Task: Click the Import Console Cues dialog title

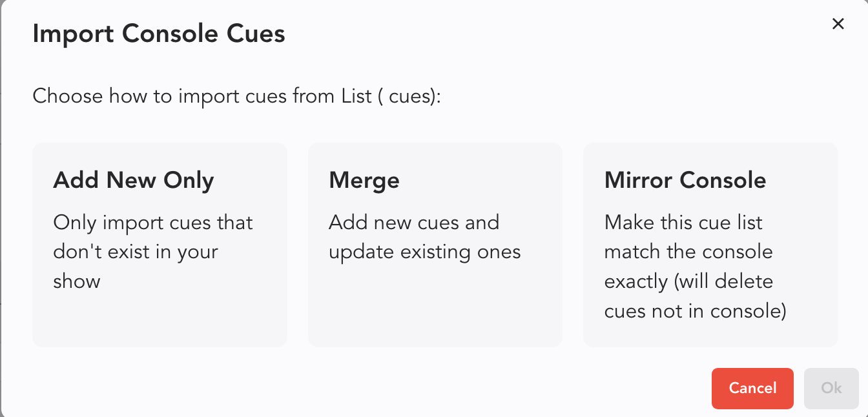Action: pos(159,34)
